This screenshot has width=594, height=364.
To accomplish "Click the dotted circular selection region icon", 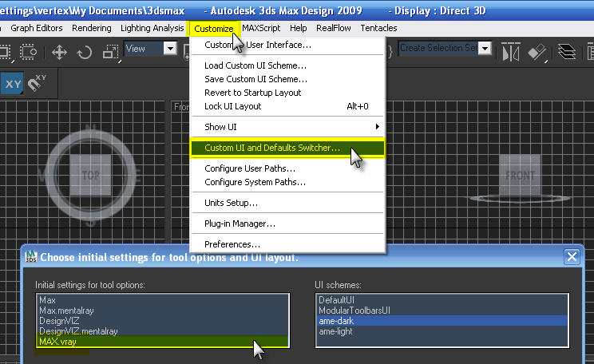I will 29,52.
